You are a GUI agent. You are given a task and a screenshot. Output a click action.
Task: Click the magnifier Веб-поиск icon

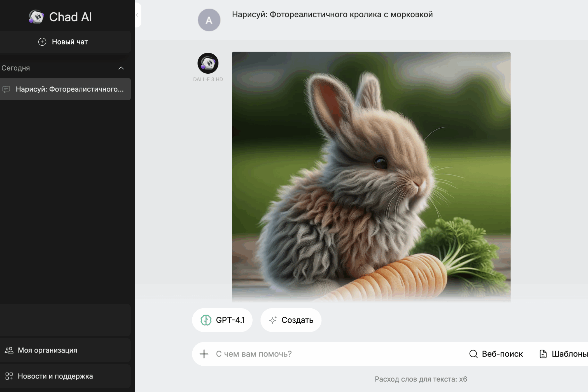click(473, 354)
